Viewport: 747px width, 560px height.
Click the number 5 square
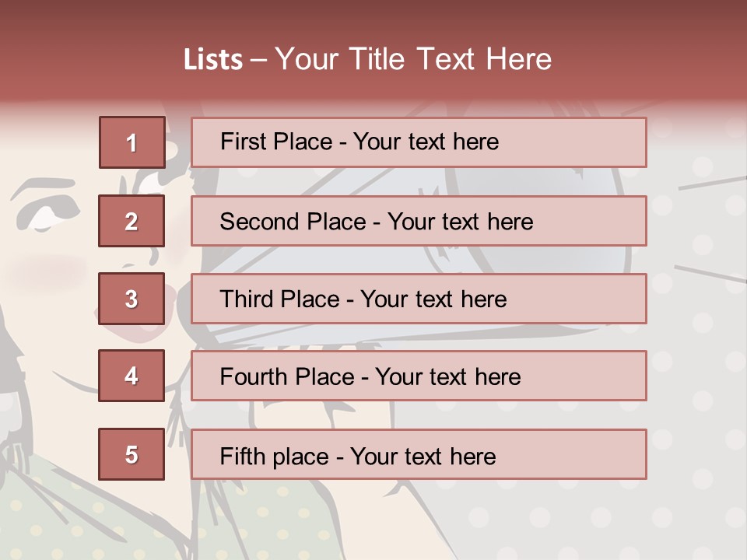pos(132,454)
